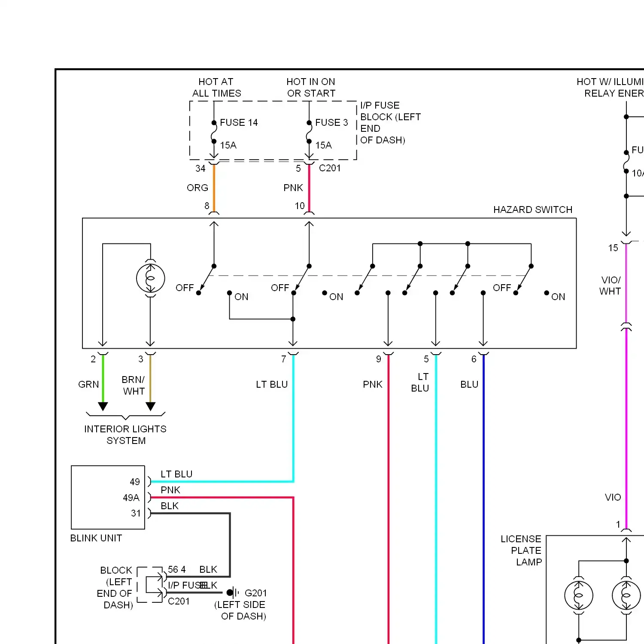Click the LT BLU label at terminal 49
Viewport: 644px width, 644px height.
pyautogui.click(x=176, y=474)
